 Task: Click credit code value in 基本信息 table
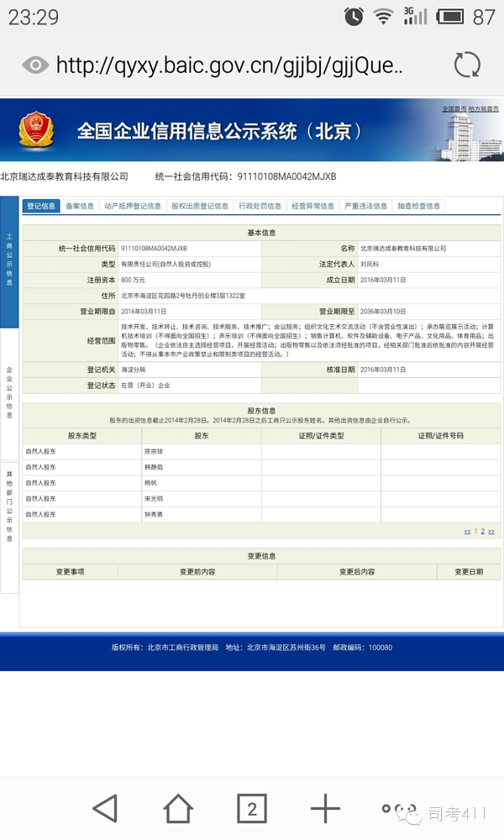(155, 249)
